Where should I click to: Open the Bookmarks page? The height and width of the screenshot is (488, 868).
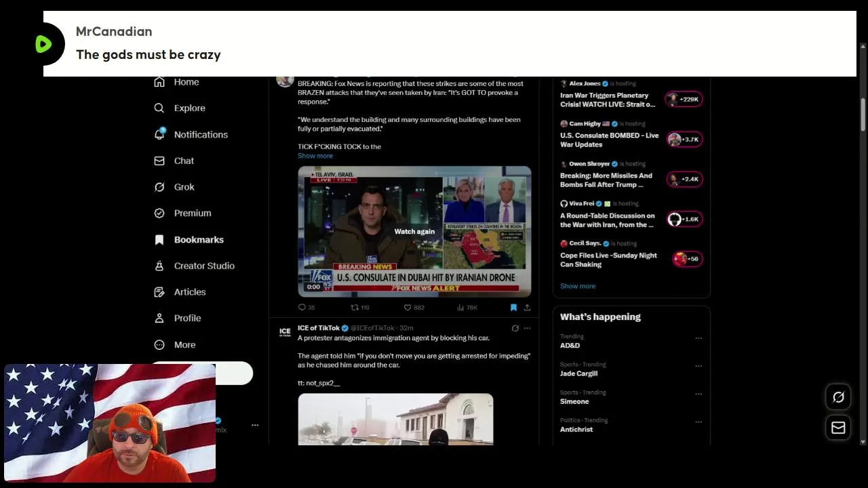[189, 239]
